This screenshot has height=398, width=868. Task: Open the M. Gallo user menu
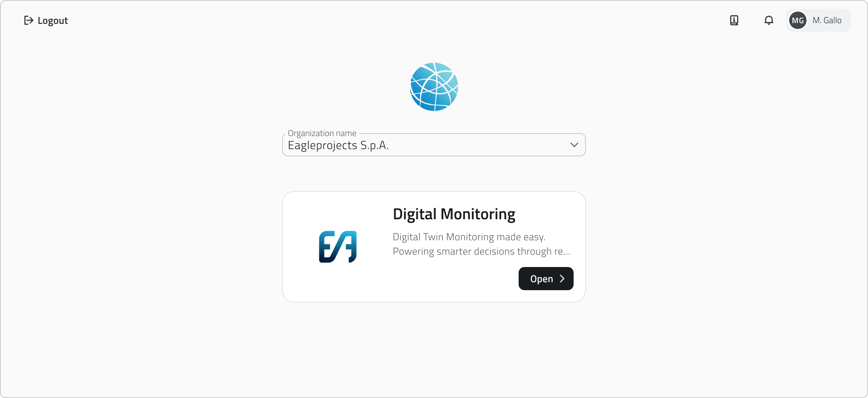[x=818, y=20]
